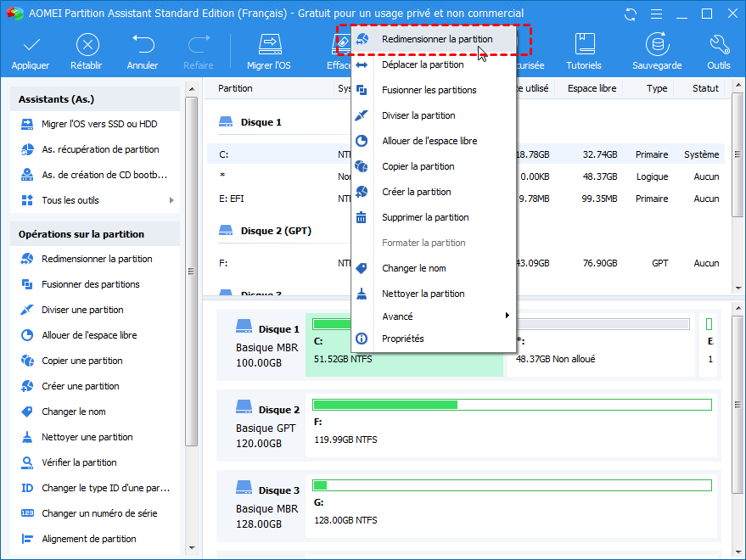Select the Disque 3 Basique MBR panel
Viewport: 746px width, 560px height.
click(261, 507)
